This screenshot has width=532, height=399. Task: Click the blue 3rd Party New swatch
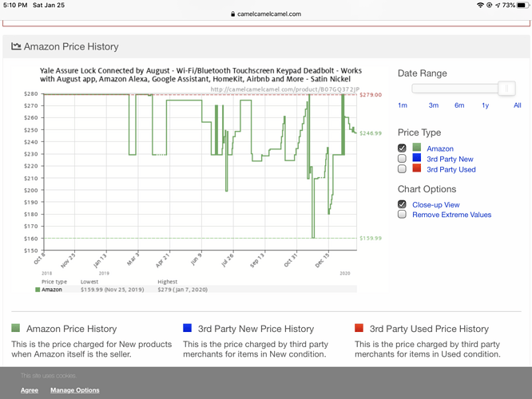pyautogui.click(x=417, y=158)
